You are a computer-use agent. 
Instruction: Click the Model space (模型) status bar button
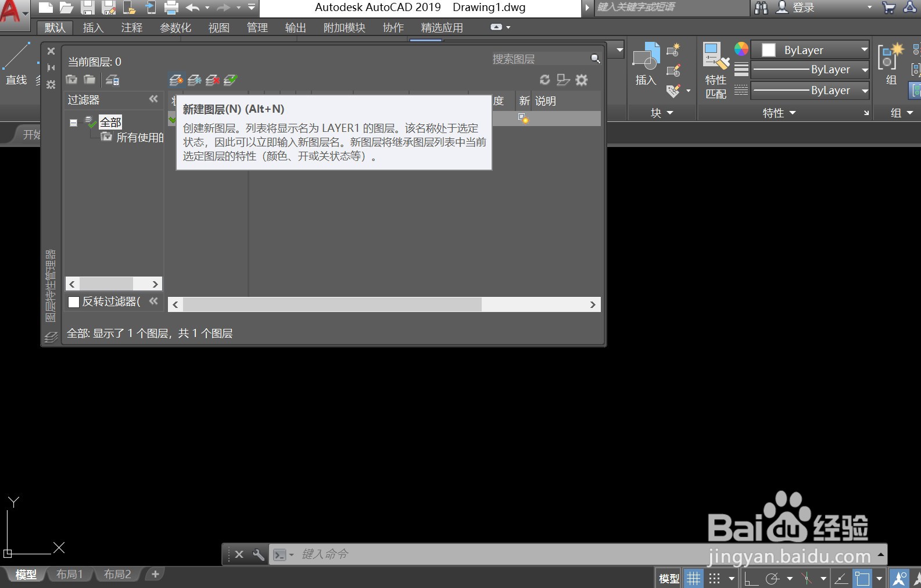[x=669, y=579]
